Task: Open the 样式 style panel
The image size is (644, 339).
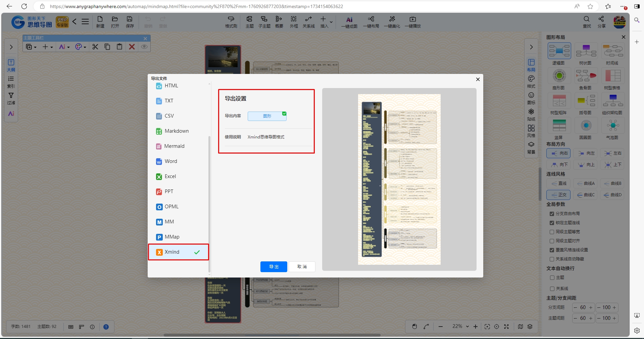Action: tap(531, 82)
